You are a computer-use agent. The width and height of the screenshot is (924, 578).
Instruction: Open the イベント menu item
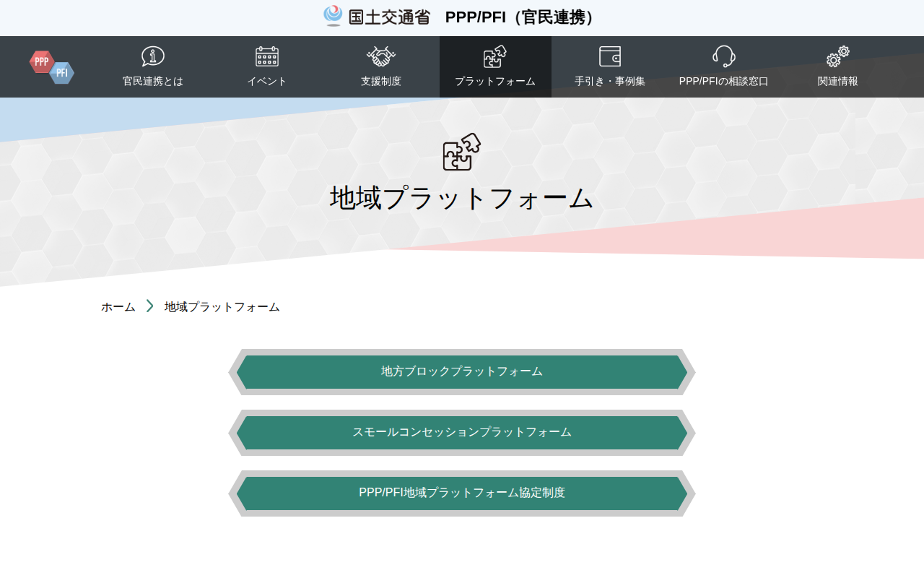[267, 67]
